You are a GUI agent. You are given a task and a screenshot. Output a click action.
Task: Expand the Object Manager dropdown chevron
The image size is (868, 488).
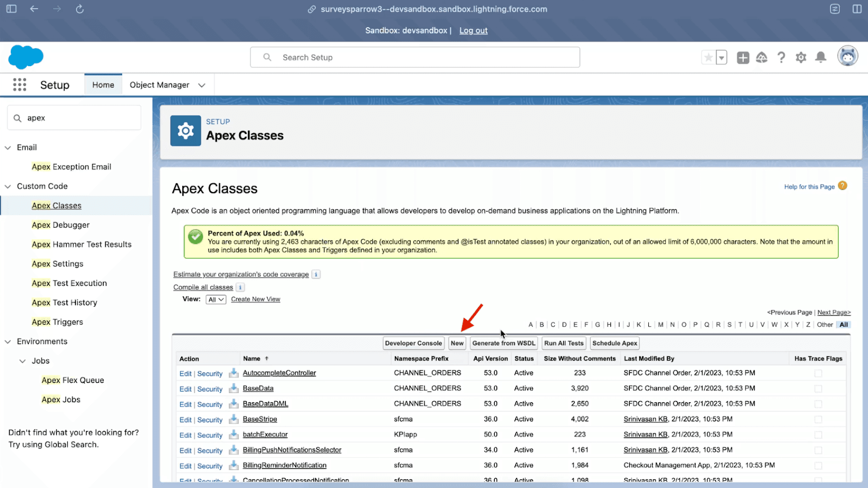click(x=202, y=85)
